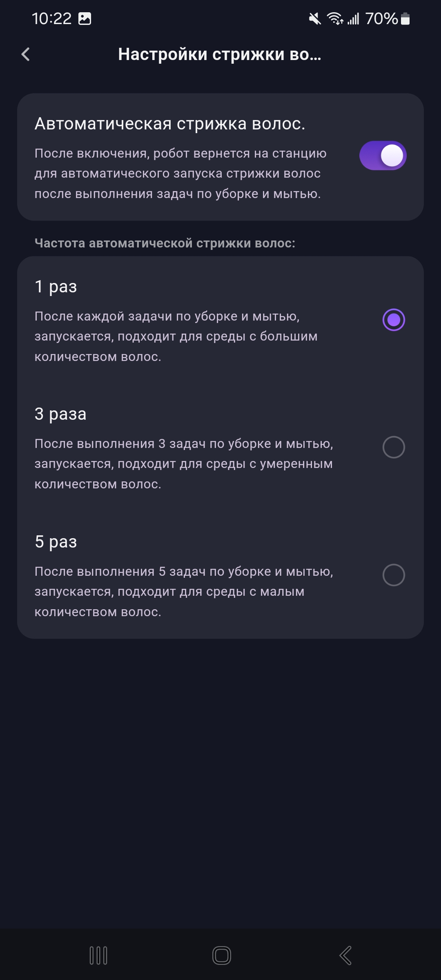
Task: Open Android recent apps button
Action: [98, 955]
